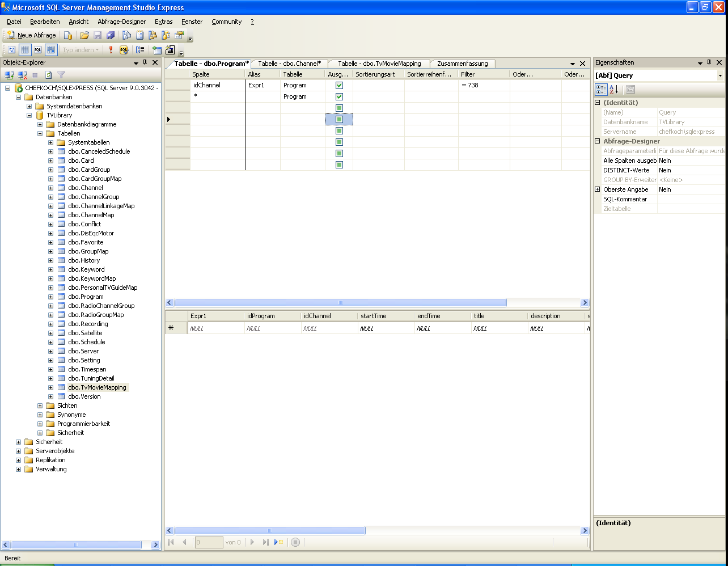
Task: Click the categorized view icon in Eigenschaften
Action: click(601, 90)
